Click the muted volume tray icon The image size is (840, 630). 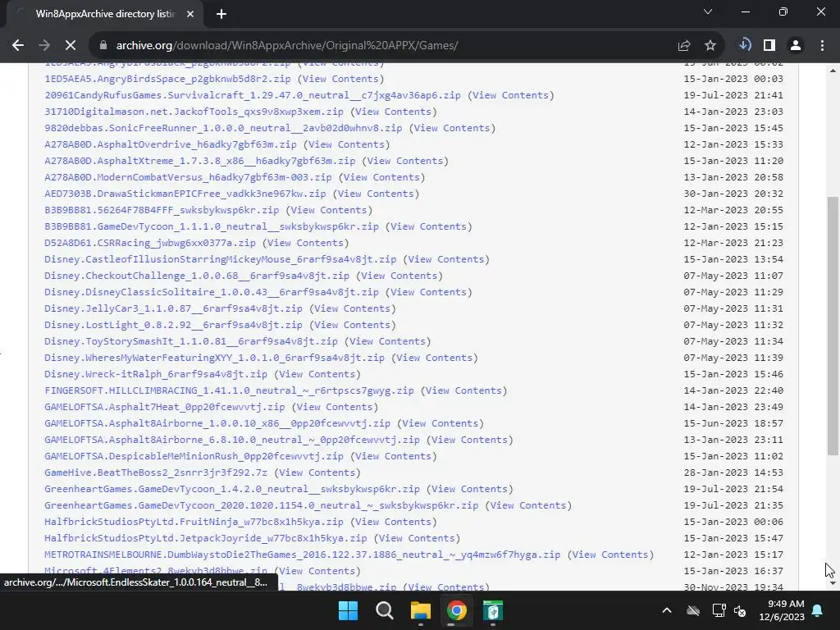point(741,610)
